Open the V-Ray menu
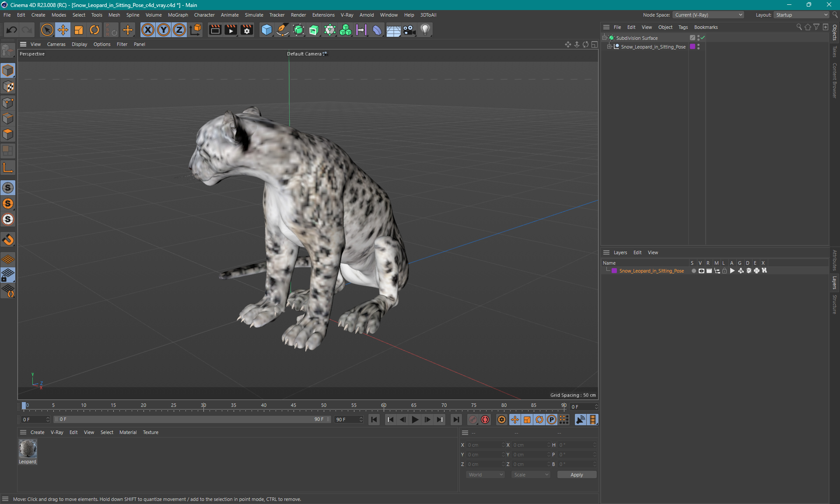840x504 pixels. click(347, 15)
